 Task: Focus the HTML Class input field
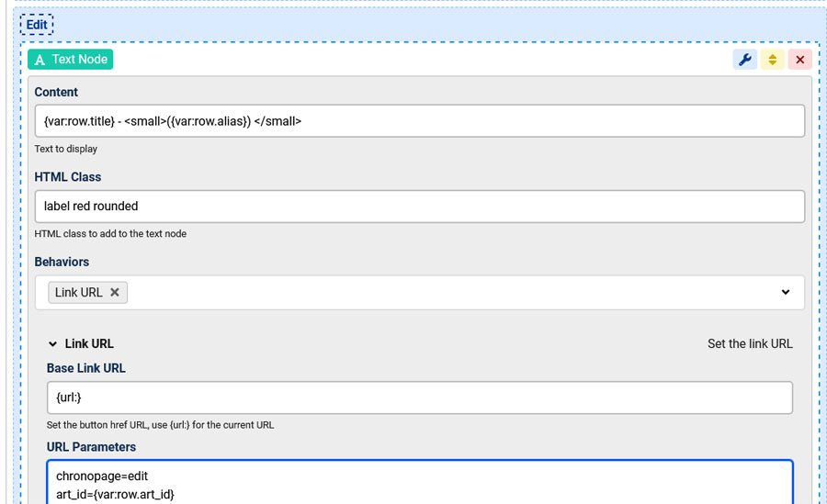point(420,207)
